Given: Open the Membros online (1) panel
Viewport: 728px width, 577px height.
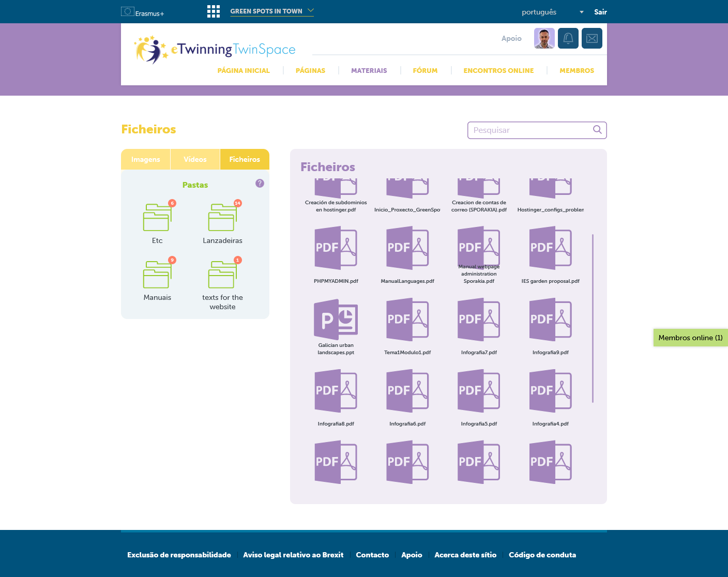Looking at the screenshot, I should pos(691,338).
